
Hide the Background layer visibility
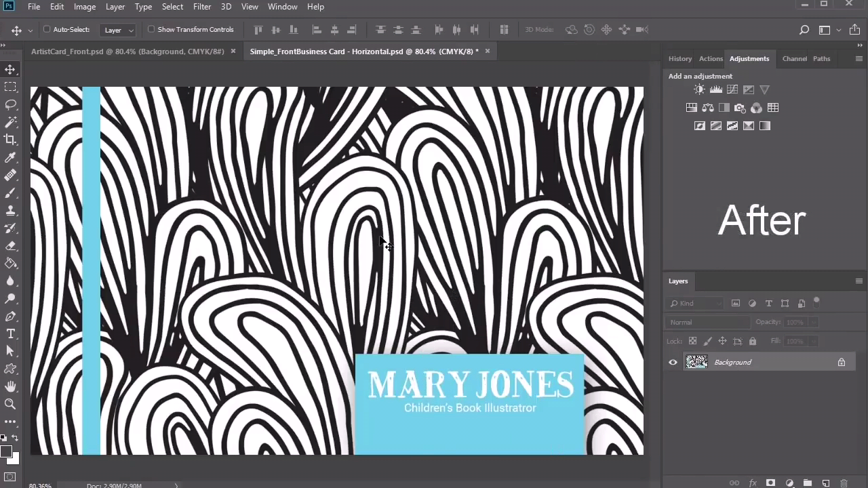pos(673,363)
